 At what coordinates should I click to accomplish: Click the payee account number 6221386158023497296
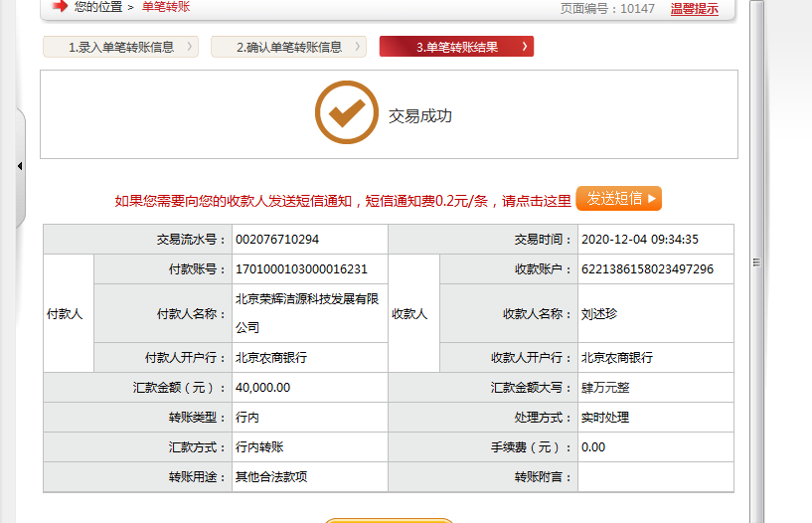647,269
